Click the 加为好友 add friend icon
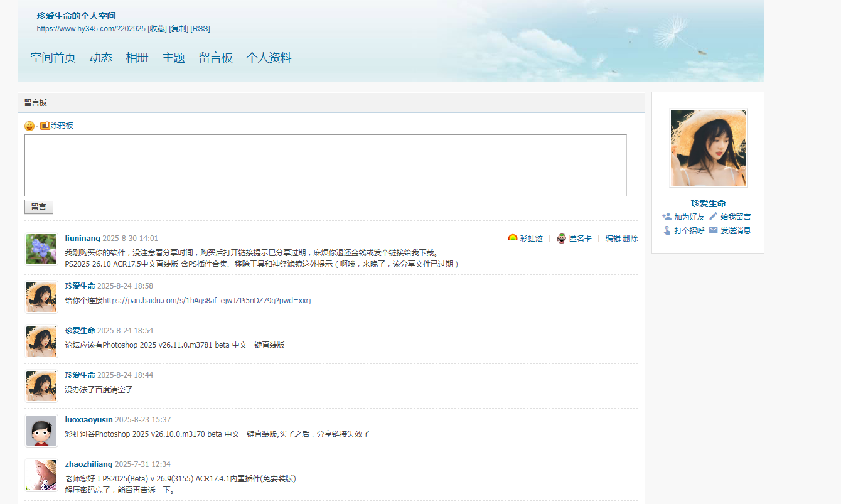841x504 pixels. point(667,217)
